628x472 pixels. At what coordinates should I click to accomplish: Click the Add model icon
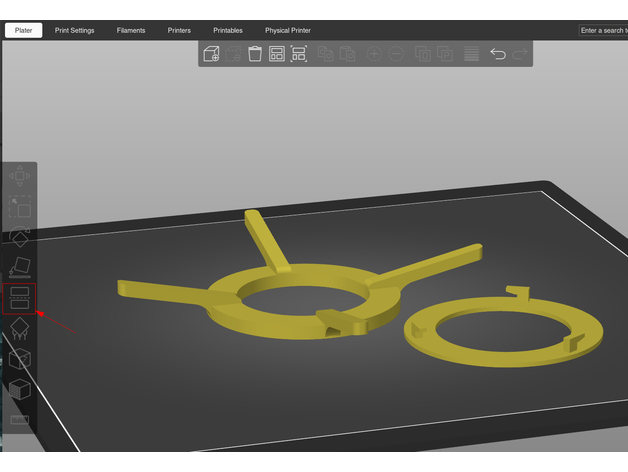pyautogui.click(x=212, y=54)
